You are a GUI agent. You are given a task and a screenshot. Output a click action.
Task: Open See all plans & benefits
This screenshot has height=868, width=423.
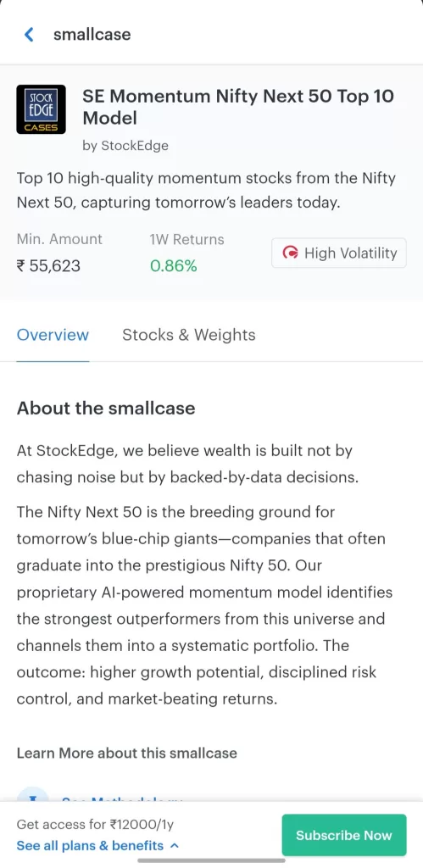tap(90, 846)
